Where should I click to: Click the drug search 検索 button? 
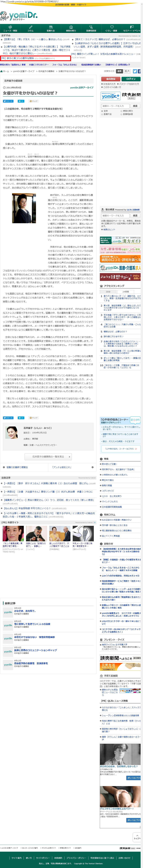click(x=135, y=216)
